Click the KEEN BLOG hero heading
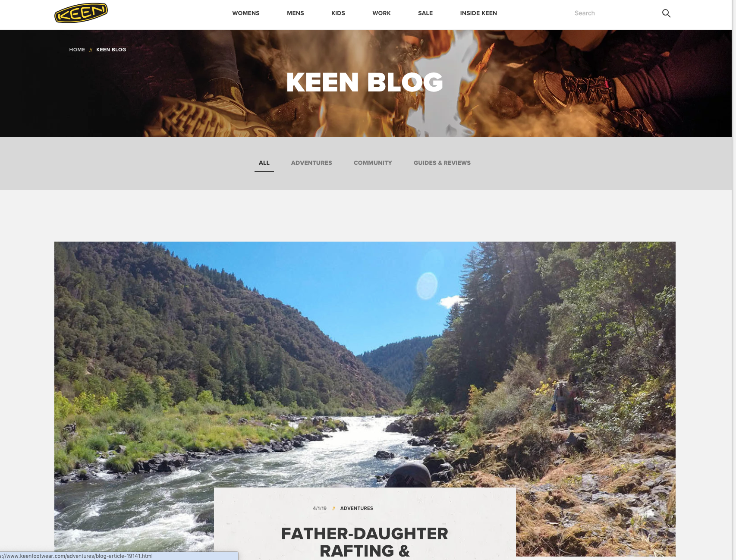 click(365, 82)
